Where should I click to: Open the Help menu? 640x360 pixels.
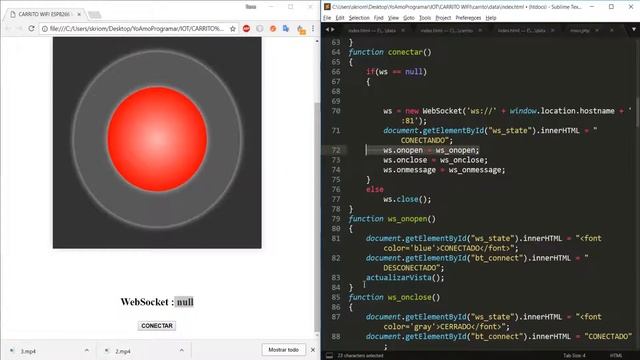tap(491, 18)
